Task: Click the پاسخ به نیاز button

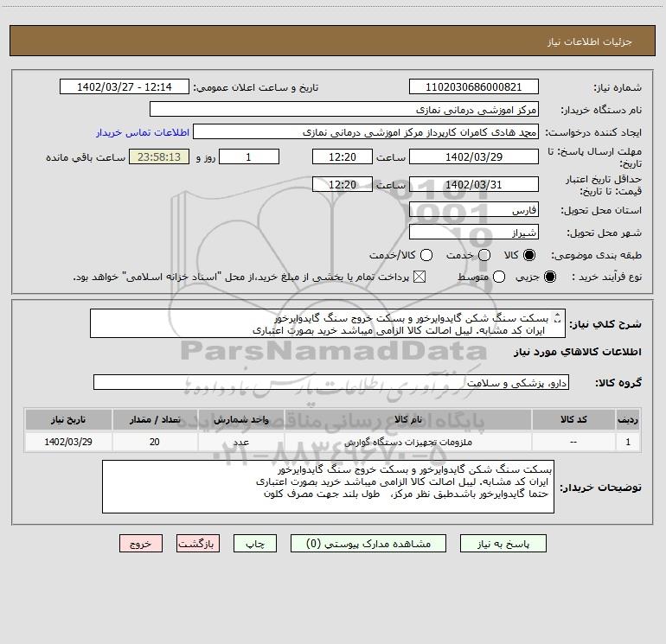Action: [x=503, y=544]
